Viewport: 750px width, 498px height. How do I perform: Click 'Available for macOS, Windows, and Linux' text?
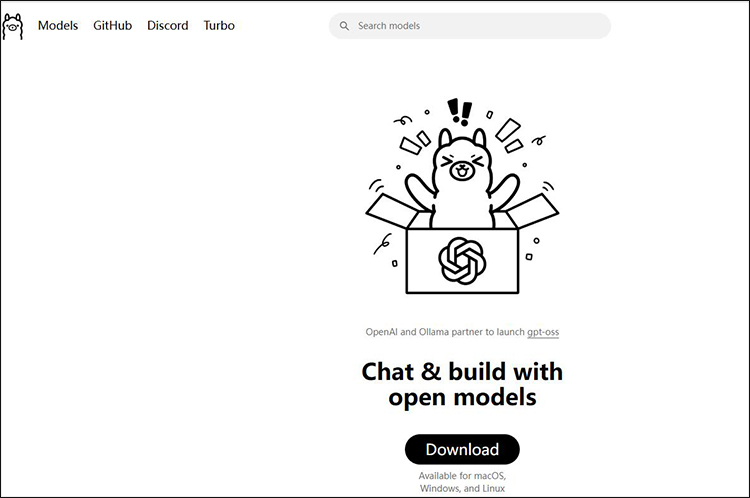pos(462,482)
